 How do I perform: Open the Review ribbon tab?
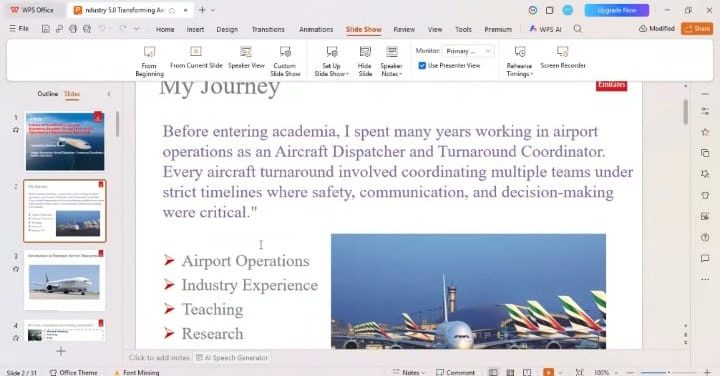tap(404, 29)
